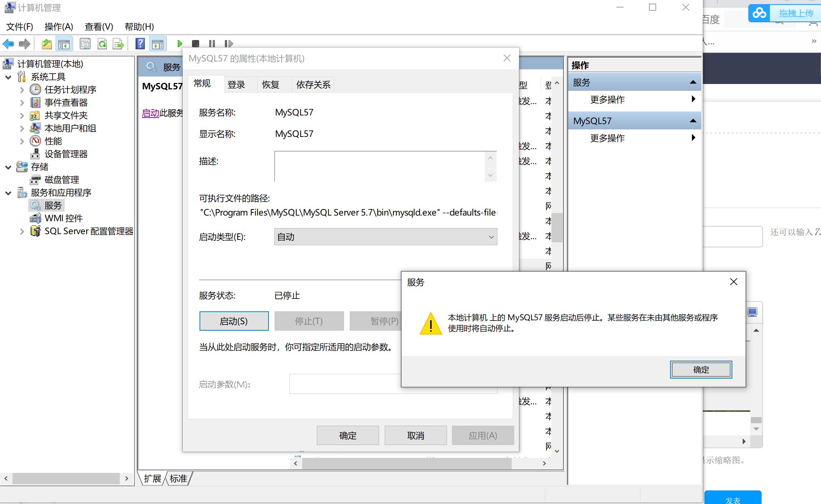Image resolution: width=821 pixels, height=504 pixels.
Task: Switch to 扩展 view tab at bottom
Action: (152, 478)
